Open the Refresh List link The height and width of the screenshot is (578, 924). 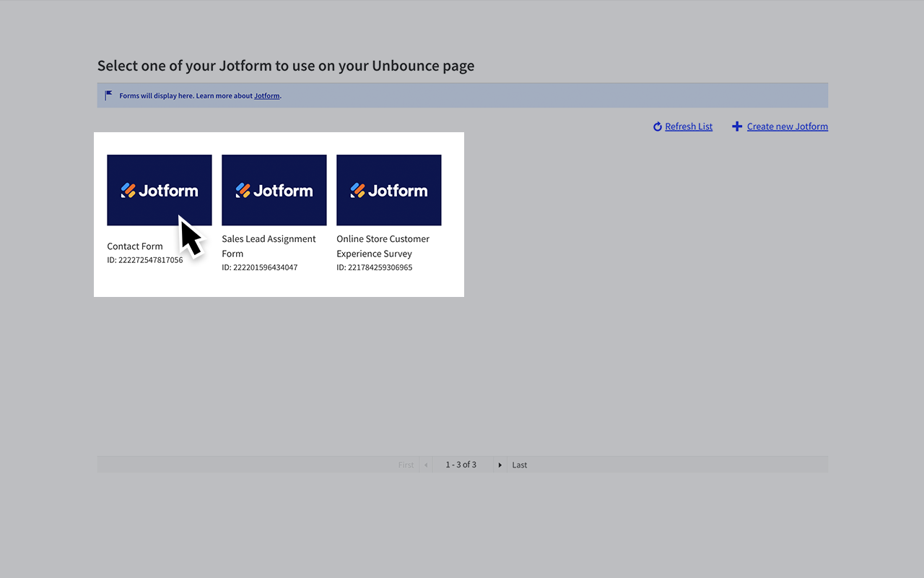pyautogui.click(x=690, y=126)
